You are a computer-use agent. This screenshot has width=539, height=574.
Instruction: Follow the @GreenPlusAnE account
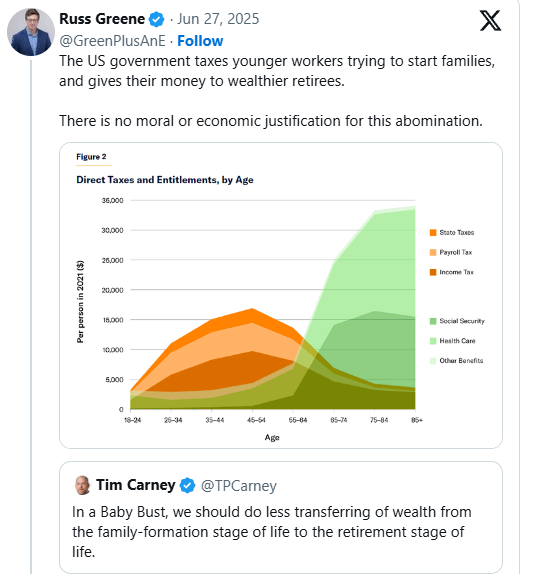200,41
